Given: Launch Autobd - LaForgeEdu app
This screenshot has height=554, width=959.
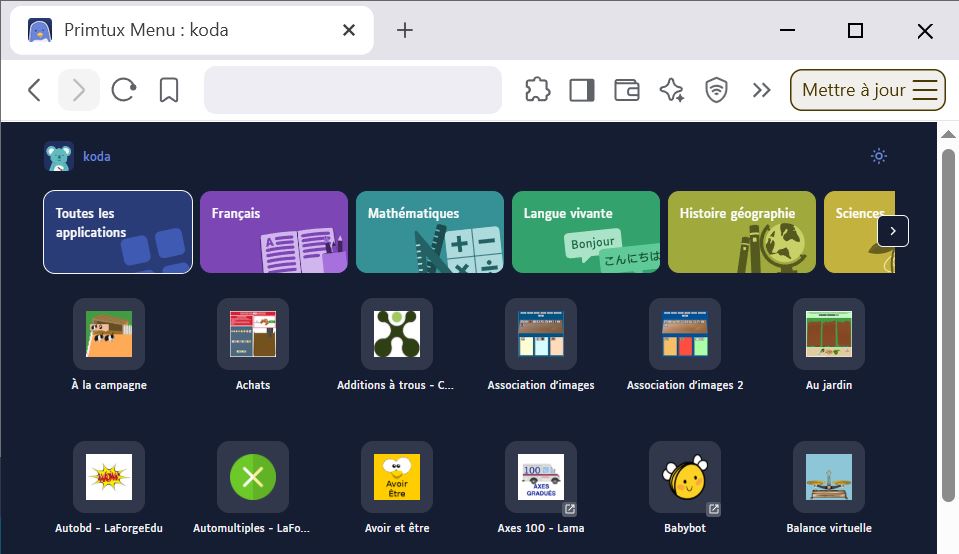Looking at the screenshot, I should click(109, 477).
